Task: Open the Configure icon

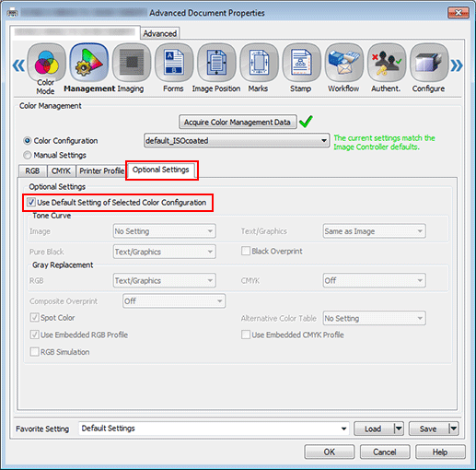Action: 429,63
